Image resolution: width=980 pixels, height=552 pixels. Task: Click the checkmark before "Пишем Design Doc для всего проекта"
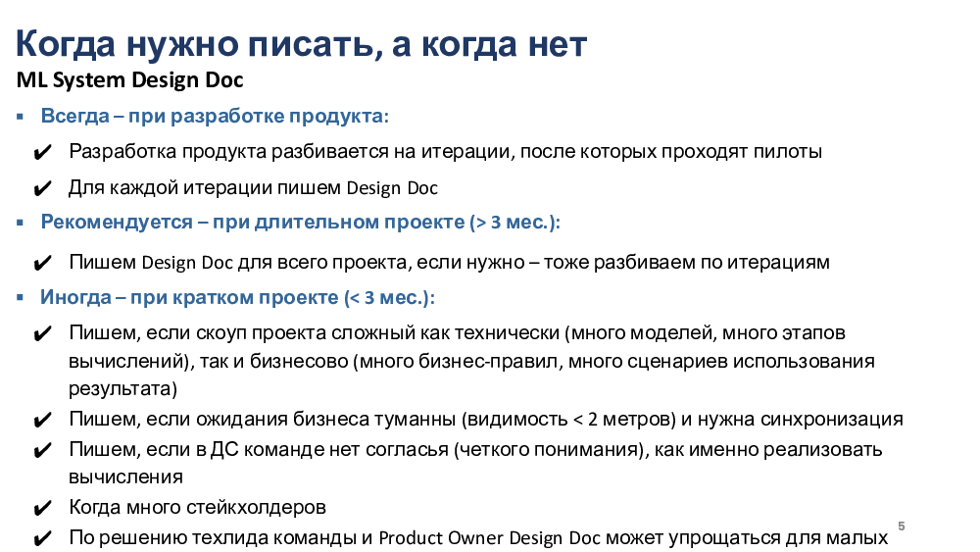tap(43, 264)
